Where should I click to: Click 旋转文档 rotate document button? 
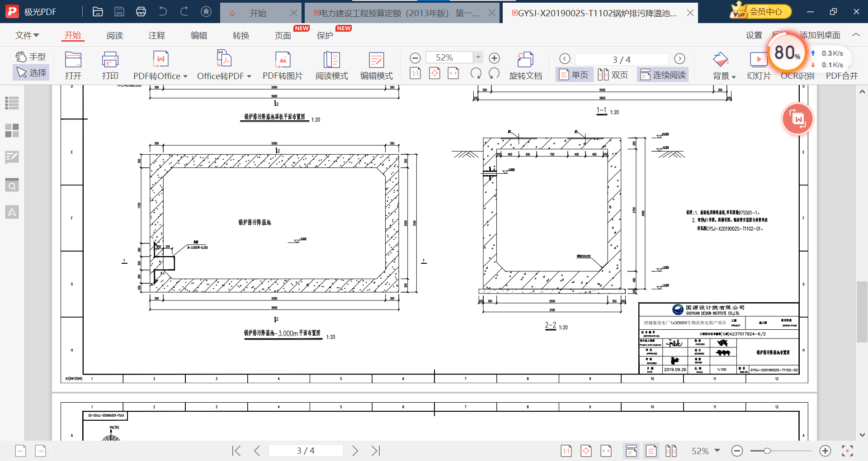pyautogui.click(x=525, y=66)
